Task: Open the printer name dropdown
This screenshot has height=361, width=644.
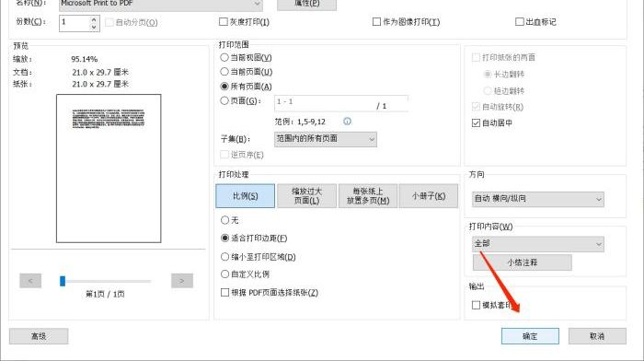Action: 161,4
